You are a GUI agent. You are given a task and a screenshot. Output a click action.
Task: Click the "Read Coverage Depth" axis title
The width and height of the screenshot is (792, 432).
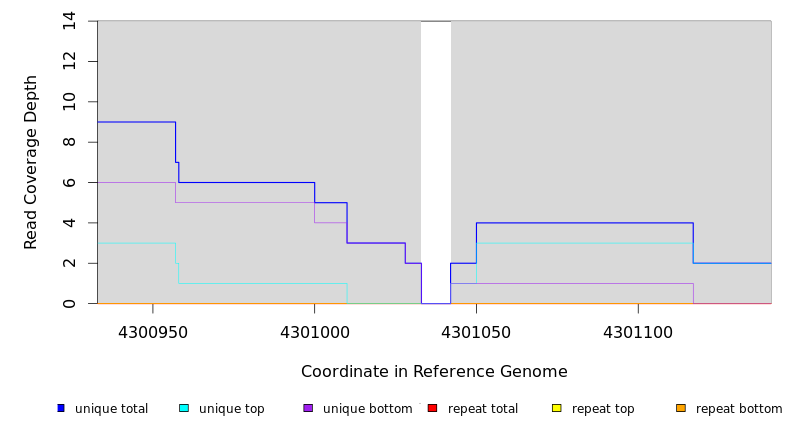coord(31,162)
